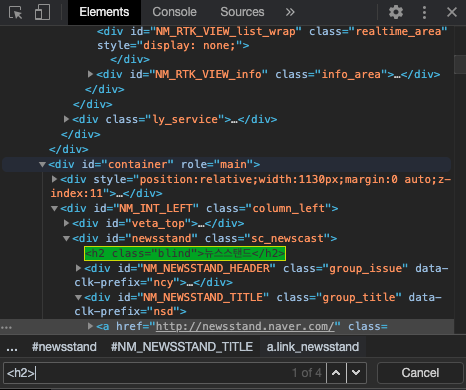This screenshot has height=390, width=466.
Task: Click the data-clk-prefix="ncy" attribute text
Action: [262, 275]
